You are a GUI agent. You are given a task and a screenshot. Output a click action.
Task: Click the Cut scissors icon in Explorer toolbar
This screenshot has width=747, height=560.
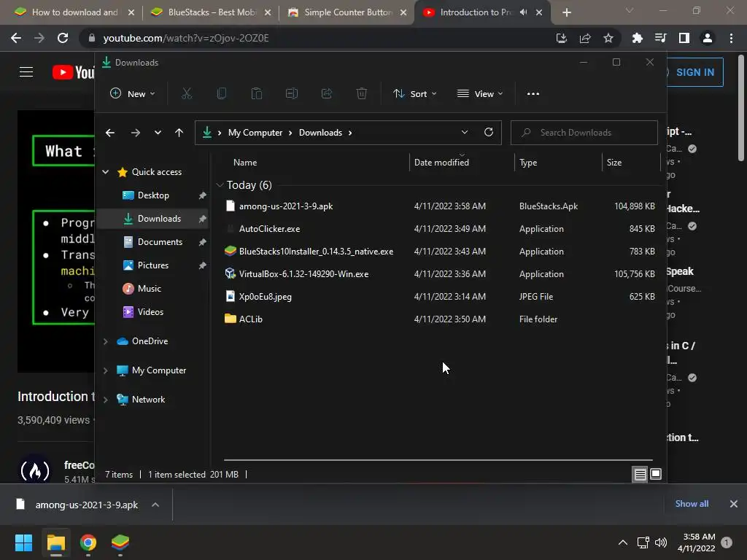186,94
